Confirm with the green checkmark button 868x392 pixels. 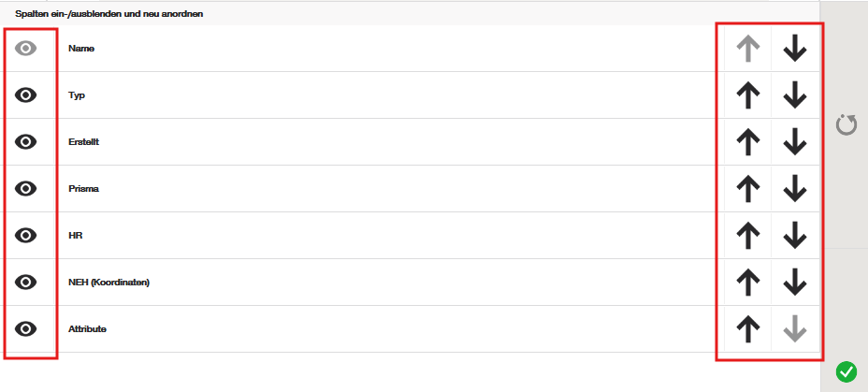pyautogui.click(x=846, y=371)
